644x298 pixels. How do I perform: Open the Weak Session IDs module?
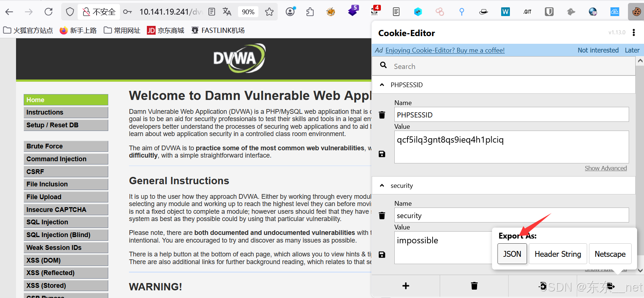pos(66,248)
